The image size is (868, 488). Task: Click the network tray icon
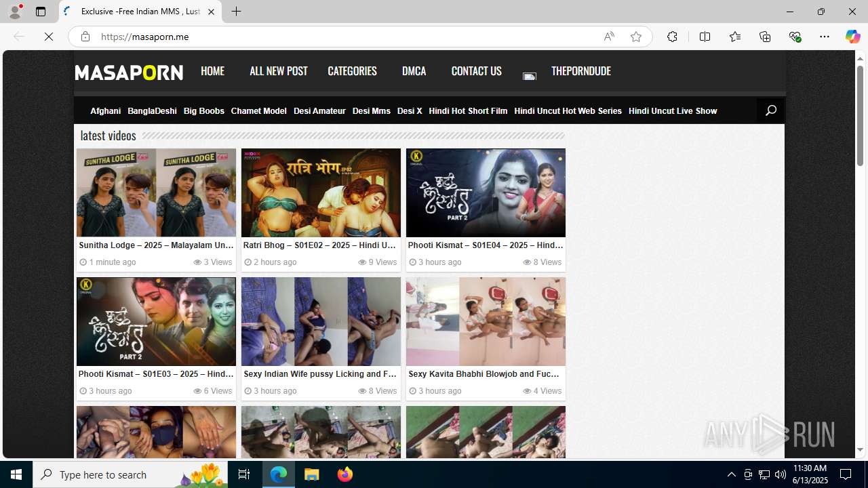point(764,474)
